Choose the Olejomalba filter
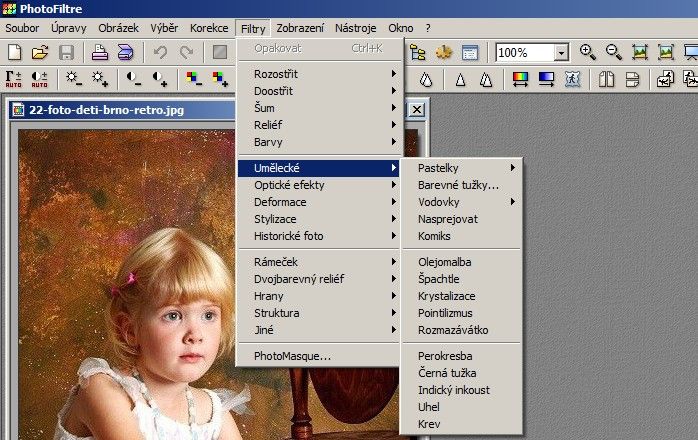This screenshot has height=440, width=698. coord(462,262)
